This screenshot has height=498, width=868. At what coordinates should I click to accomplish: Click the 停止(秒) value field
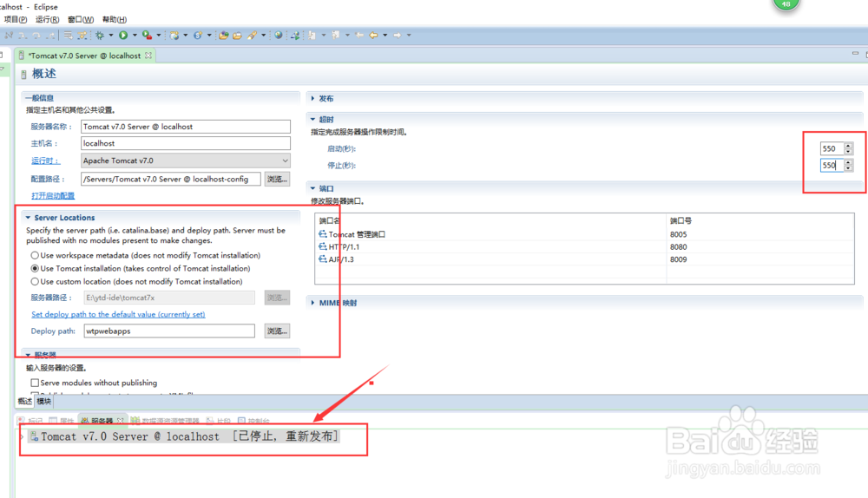pos(832,165)
